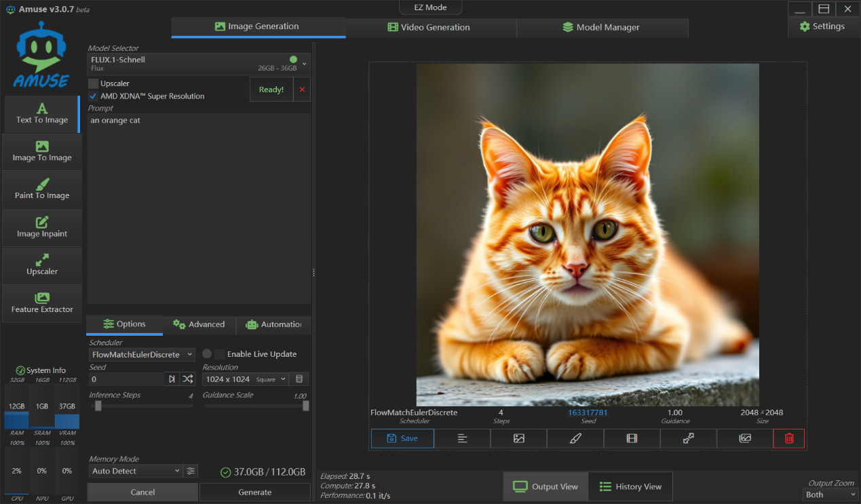Open the Memory Mode dropdown

coord(135,471)
